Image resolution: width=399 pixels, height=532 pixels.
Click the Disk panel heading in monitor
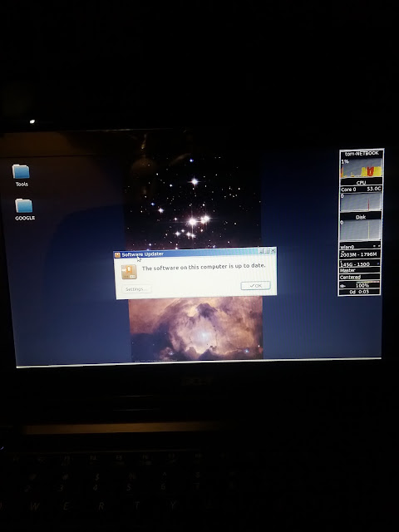361,217
